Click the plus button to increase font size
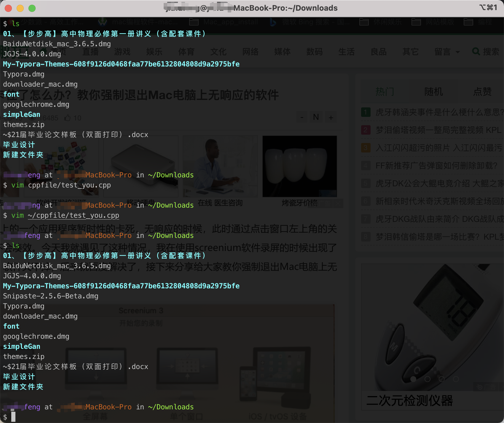The height and width of the screenshot is (423, 504). click(x=331, y=117)
